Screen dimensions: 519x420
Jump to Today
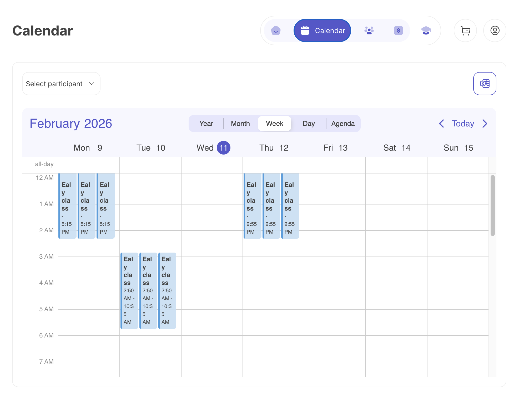pos(463,124)
